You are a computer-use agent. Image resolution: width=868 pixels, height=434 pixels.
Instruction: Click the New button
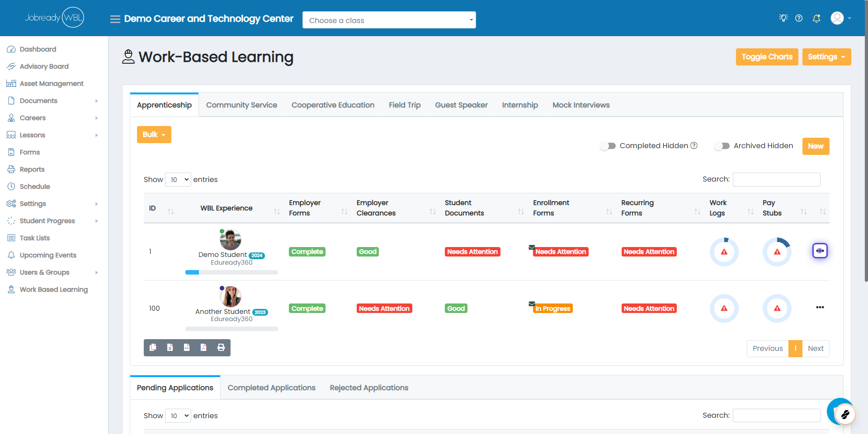[816, 146]
